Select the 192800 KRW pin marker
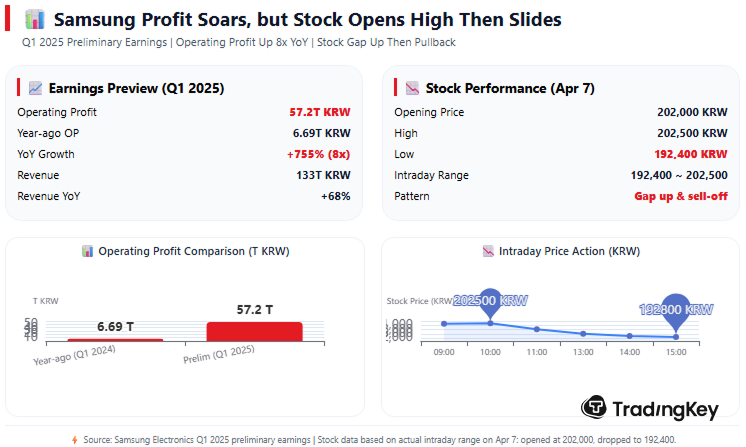The height and width of the screenshot is (447, 746). (676, 312)
